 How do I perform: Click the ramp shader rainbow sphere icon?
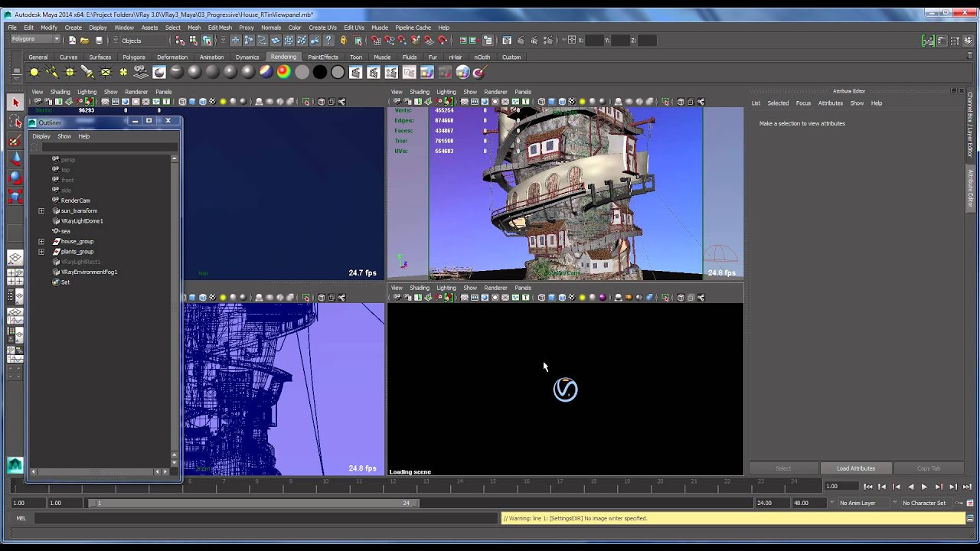(284, 72)
